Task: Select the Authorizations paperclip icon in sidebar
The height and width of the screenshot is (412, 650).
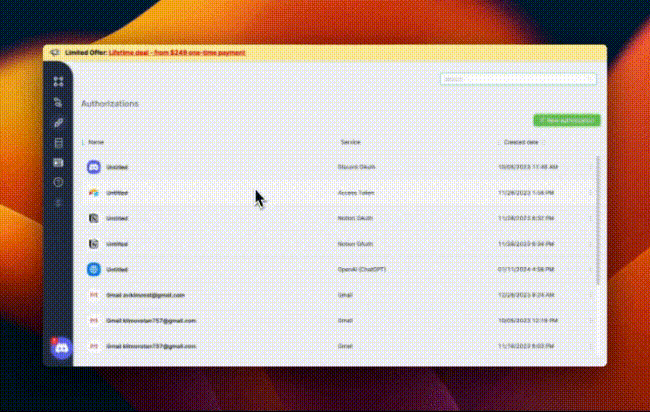Action: (x=58, y=123)
